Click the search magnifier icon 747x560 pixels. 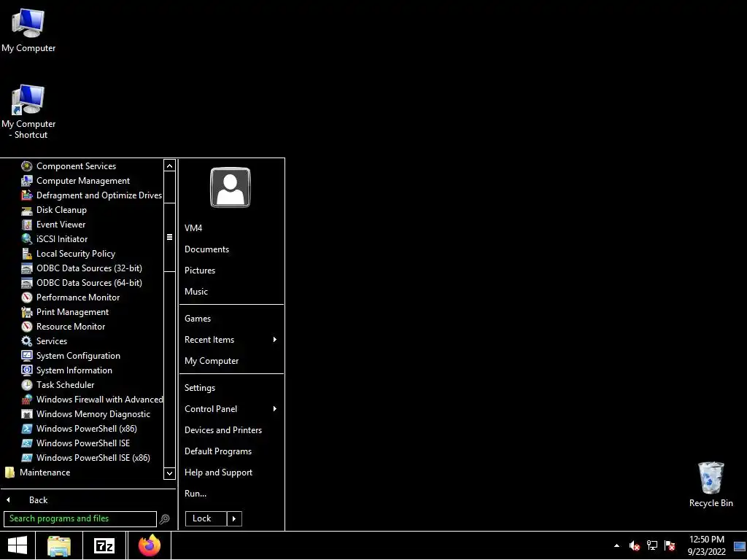tap(164, 519)
